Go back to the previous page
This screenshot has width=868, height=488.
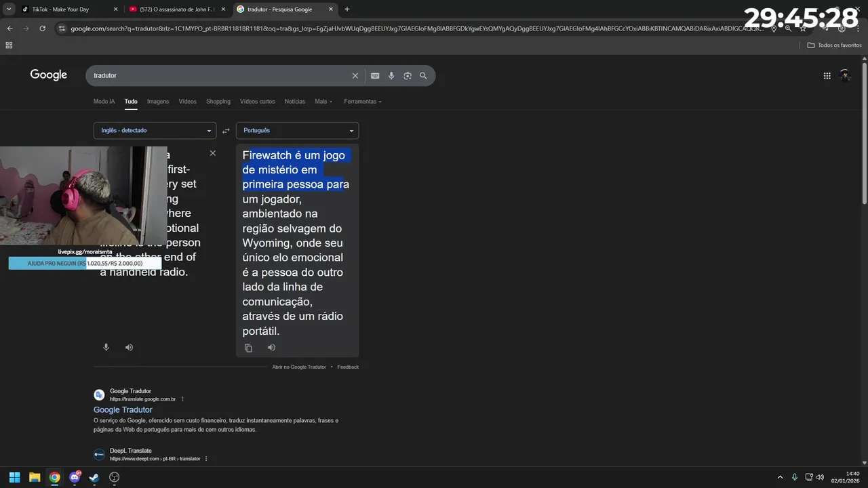[x=10, y=28]
